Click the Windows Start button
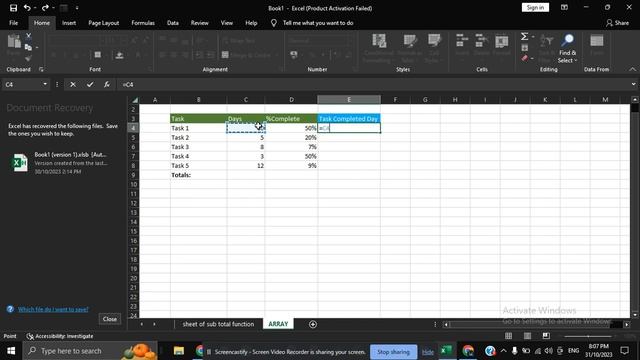This screenshot has height=360, width=640. coord(11,351)
